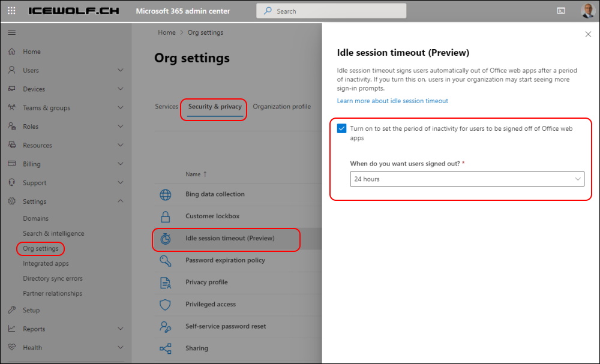This screenshot has width=600, height=364.
Task: Click the Roles icon in sidebar
Action: [x=12, y=126]
